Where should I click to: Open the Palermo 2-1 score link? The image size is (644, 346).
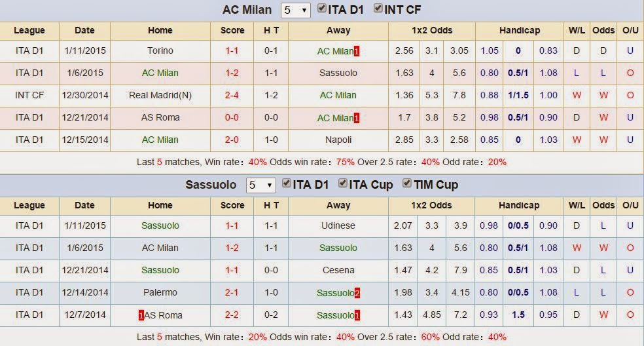coord(232,292)
